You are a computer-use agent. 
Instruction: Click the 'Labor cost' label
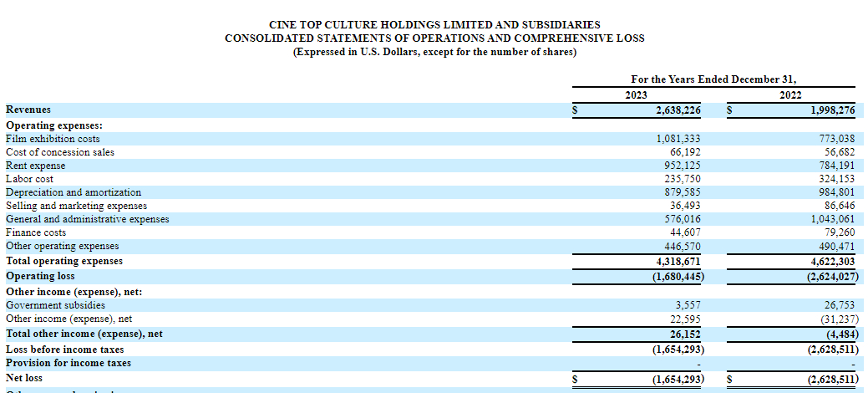coord(29,179)
